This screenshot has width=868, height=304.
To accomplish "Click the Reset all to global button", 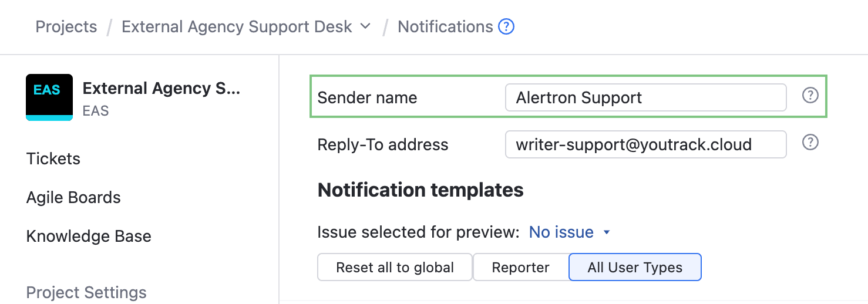I will [x=395, y=268].
